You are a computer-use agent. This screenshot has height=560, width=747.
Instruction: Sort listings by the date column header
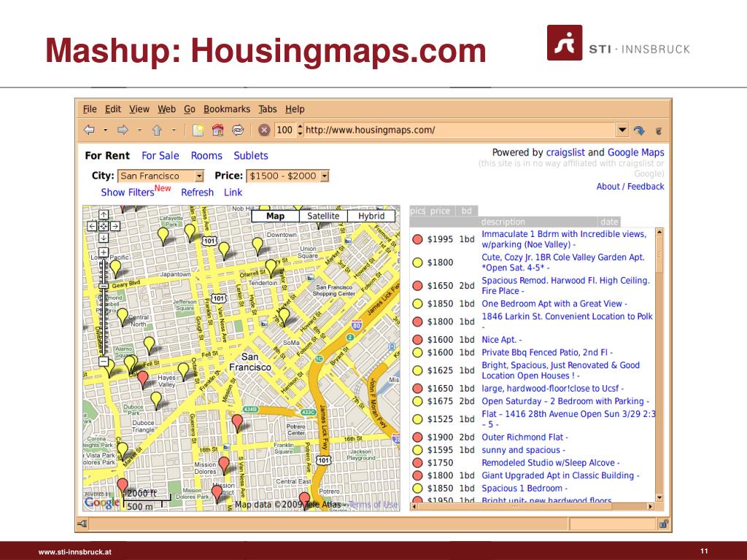(x=609, y=222)
